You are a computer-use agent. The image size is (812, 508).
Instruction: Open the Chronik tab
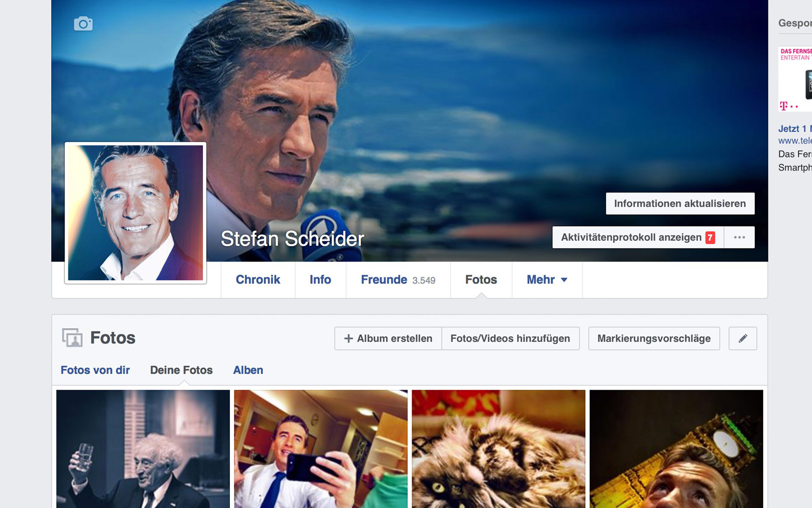pos(258,280)
